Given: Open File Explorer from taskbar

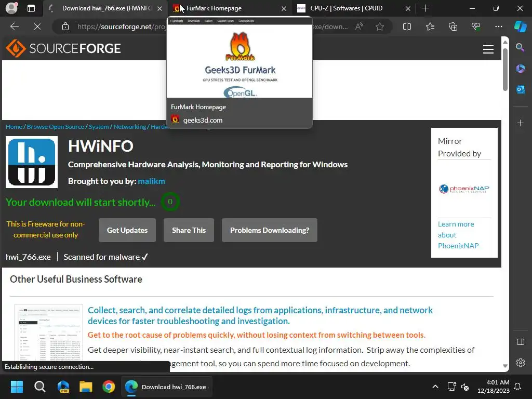Looking at the screenshot, I should click(x=86, y=387).
